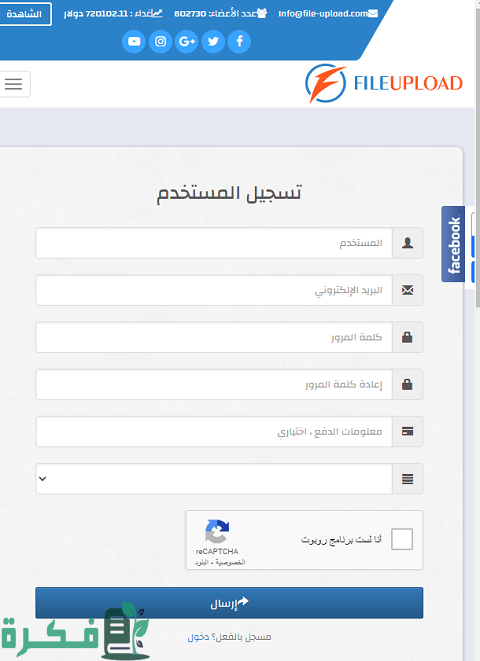Viewport: 480px width, 661px height.
Task: Click the lock icon beside the repeat-password field
Action: (x=408, y=384)
